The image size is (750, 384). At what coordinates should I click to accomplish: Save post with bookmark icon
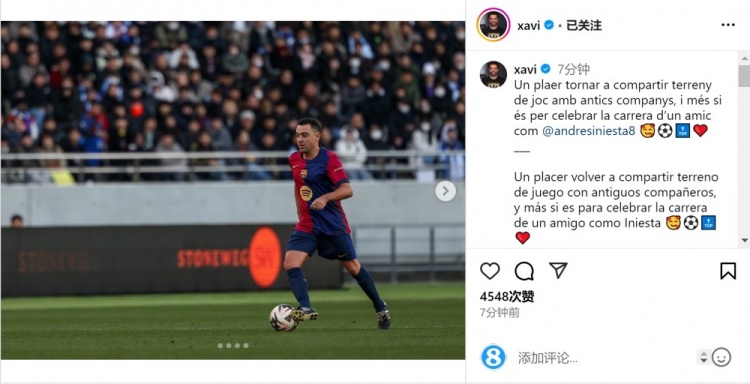tap(728, 271)
